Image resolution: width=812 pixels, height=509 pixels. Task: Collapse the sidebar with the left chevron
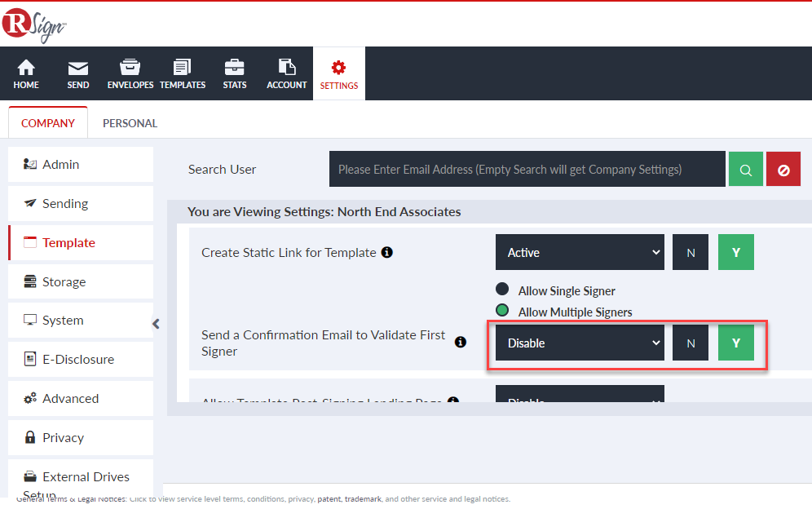(x=156, y=324)
